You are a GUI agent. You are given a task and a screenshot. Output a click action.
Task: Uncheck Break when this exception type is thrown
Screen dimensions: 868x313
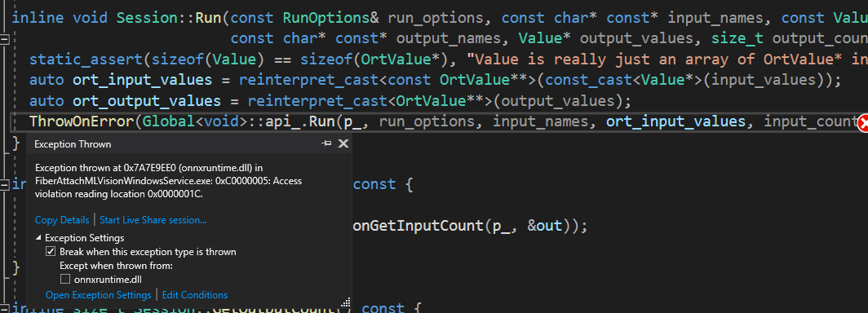(51, 252)
